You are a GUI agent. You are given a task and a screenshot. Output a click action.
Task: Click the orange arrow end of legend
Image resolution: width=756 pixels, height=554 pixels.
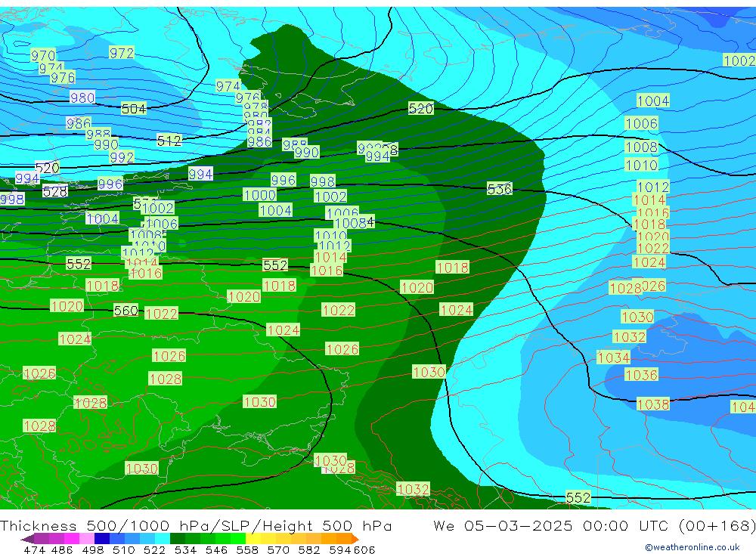click(x=355, y=539)
